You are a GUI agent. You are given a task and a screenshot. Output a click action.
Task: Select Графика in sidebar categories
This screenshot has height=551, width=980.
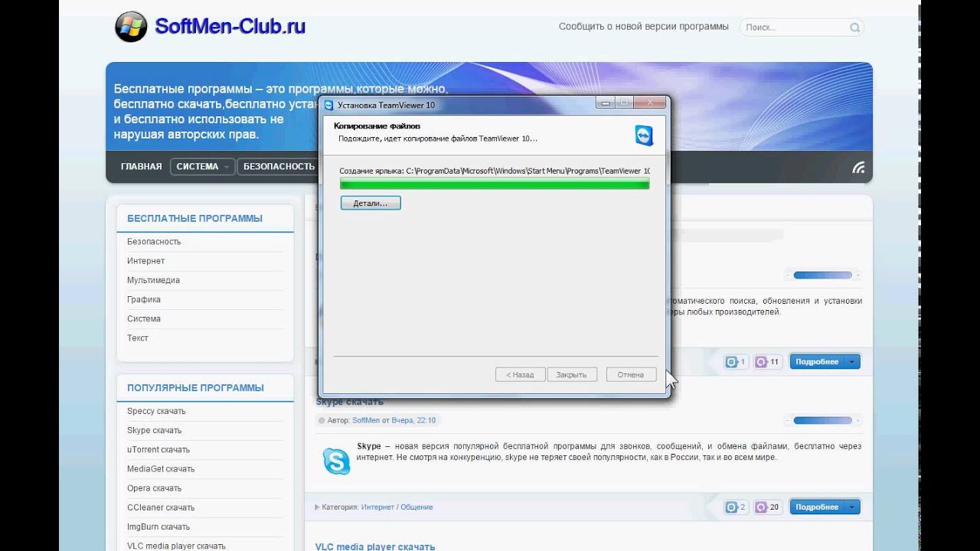(x=144, y=299)
